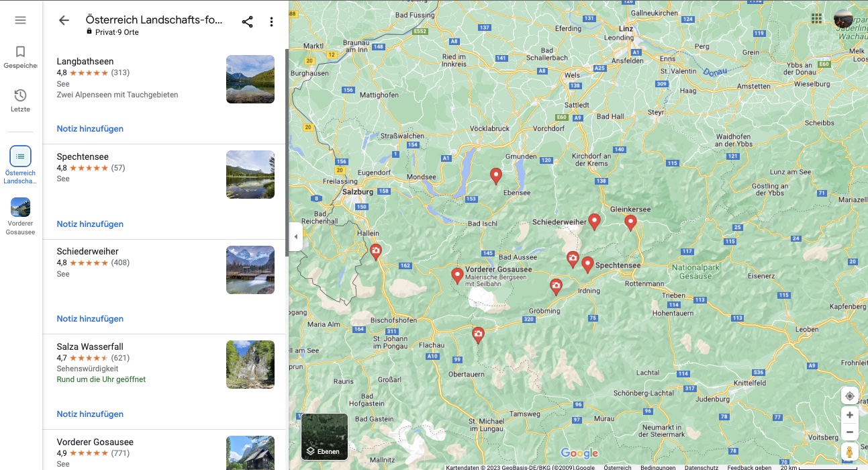Image resolution: width=868 pixels, height=470 pixels.
Task: Click the Bedingungen footer link
Action: coord(658,467)
